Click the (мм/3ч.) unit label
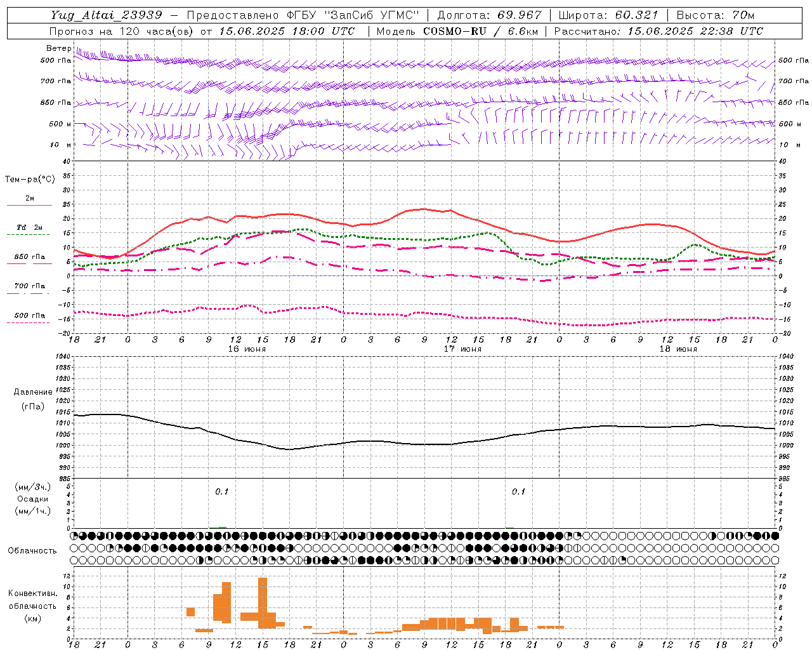Screen dimensions: 812x650 coord(33,487)
